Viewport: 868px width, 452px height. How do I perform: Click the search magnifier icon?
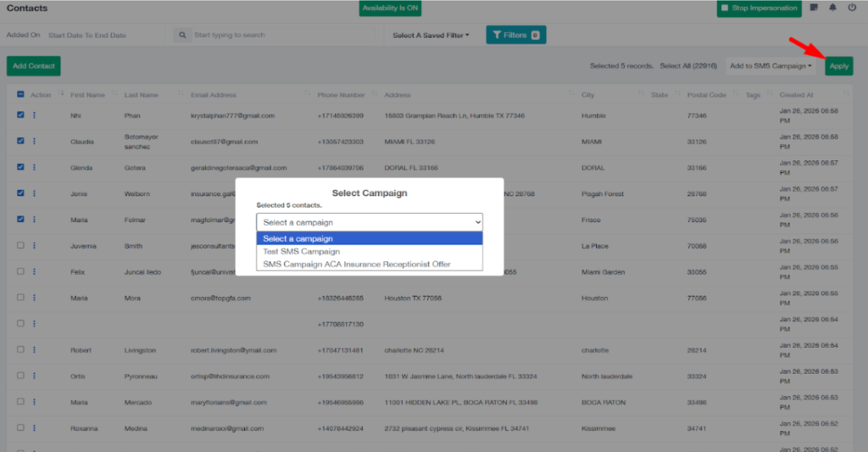pyautogui.click(x=182, y=36)
